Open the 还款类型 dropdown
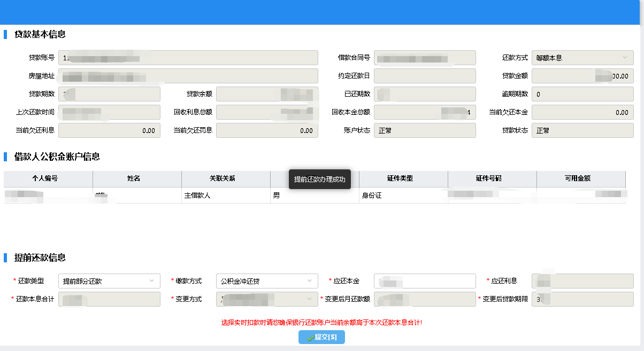The image size is (644, 351). point(109,281)
